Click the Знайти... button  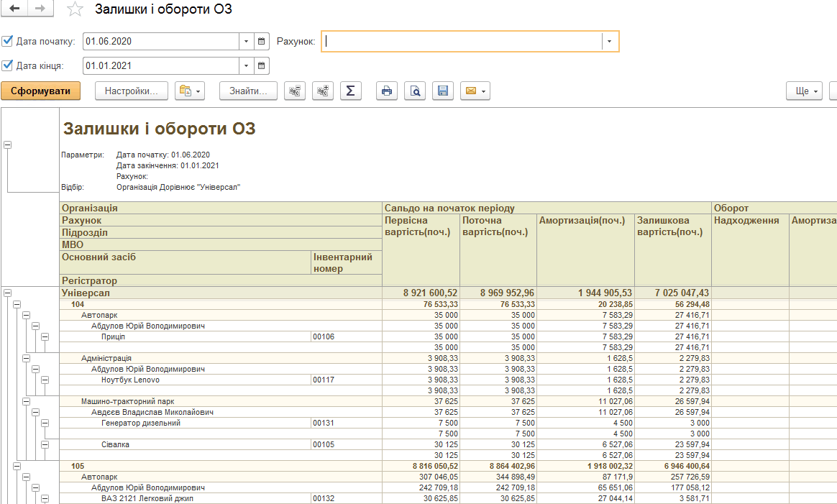[x=248, y=91]
